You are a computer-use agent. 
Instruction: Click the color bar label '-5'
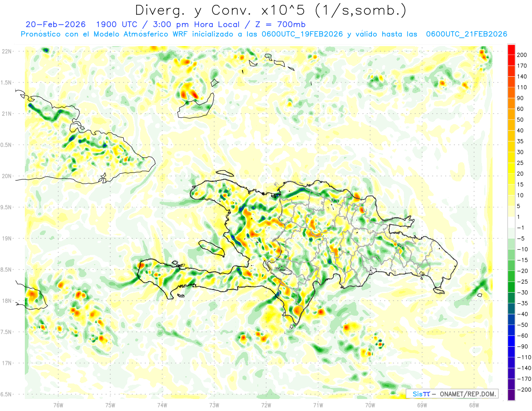[521, 239]
